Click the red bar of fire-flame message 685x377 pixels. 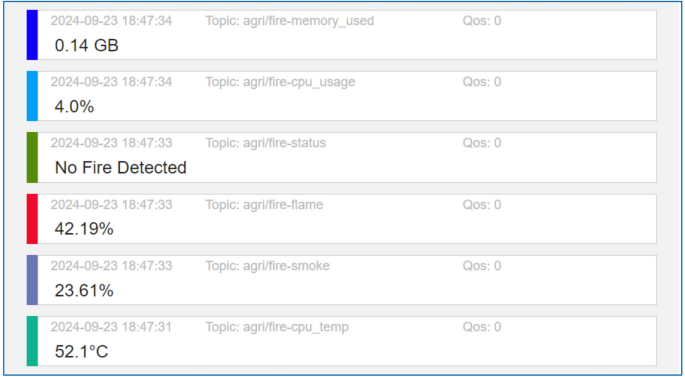[x=32, y=219]
